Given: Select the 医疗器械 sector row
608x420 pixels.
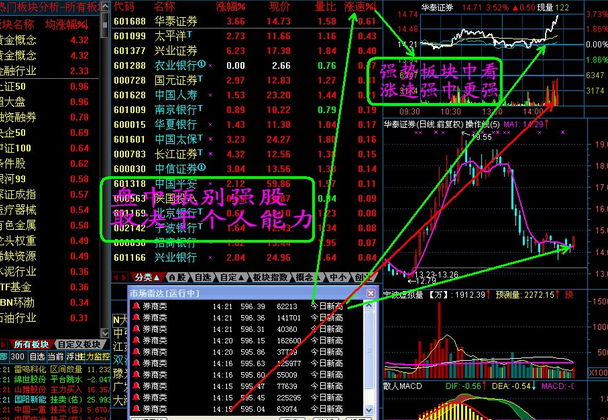Looking at the screenshot, I should coord(50,210).
